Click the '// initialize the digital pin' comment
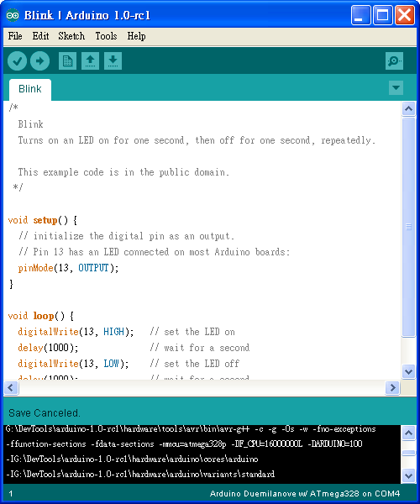The height and width of the screenshot is (504, 420). (126, 236)
